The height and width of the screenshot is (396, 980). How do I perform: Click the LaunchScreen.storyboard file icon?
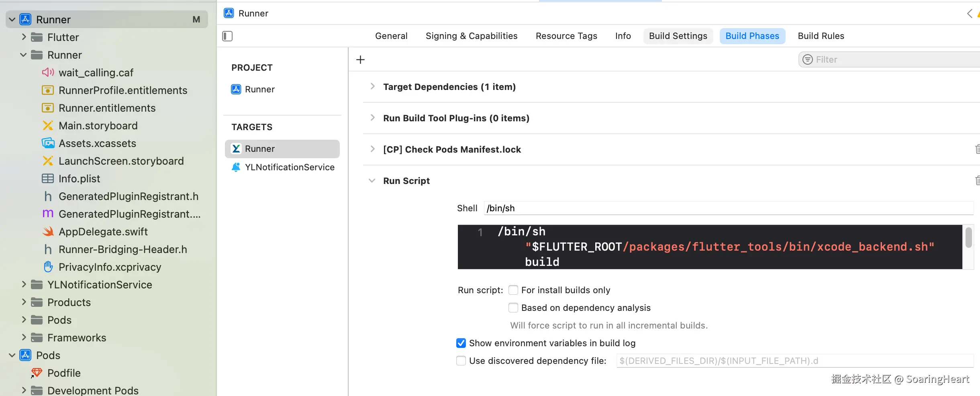click(x=48, y=161)
